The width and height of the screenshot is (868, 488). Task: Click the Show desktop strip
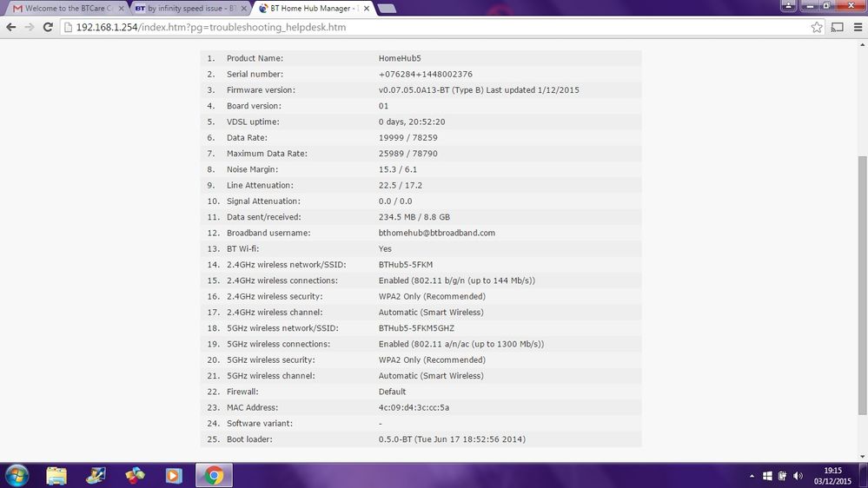coord(864,476)
